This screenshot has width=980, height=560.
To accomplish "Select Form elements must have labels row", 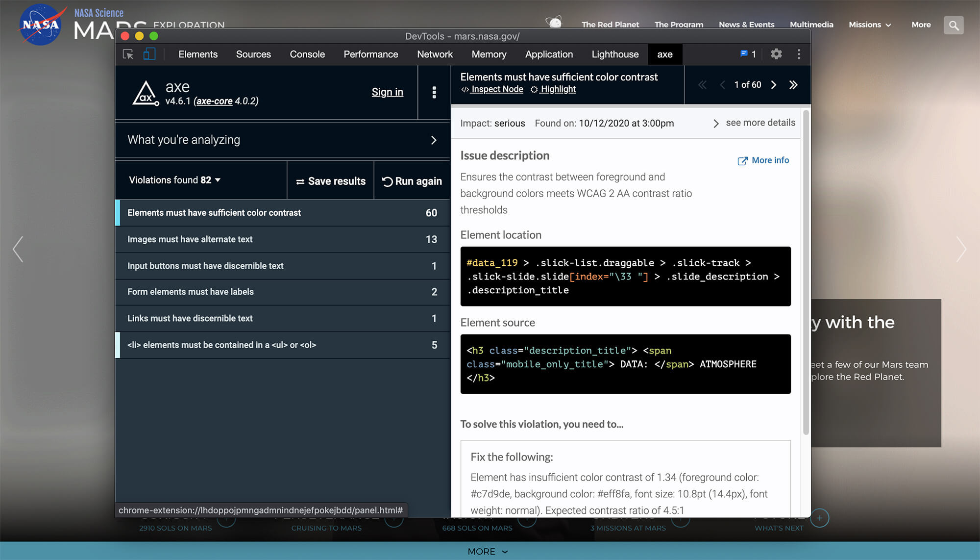I will coord(282,292).
